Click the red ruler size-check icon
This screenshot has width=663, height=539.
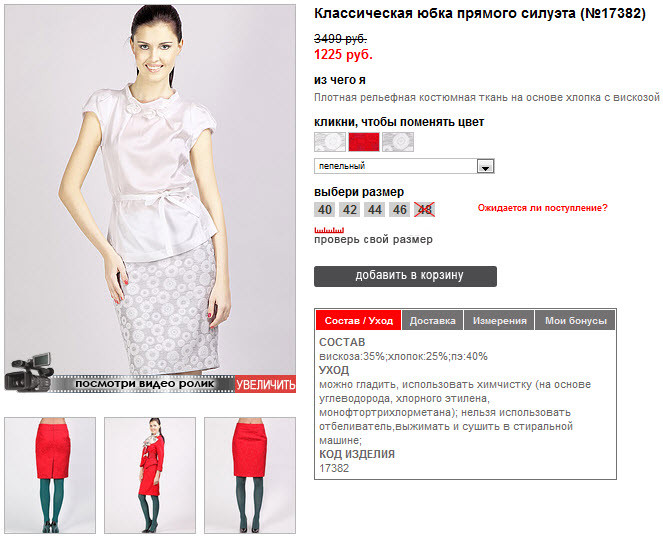pyautogui.click(x=329, y=230)
